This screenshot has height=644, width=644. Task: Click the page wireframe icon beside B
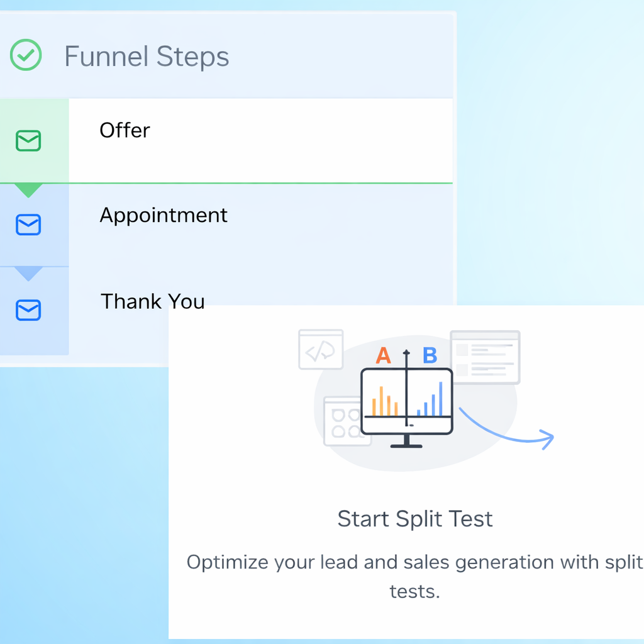pyautogui.click(x=486, y=357)
